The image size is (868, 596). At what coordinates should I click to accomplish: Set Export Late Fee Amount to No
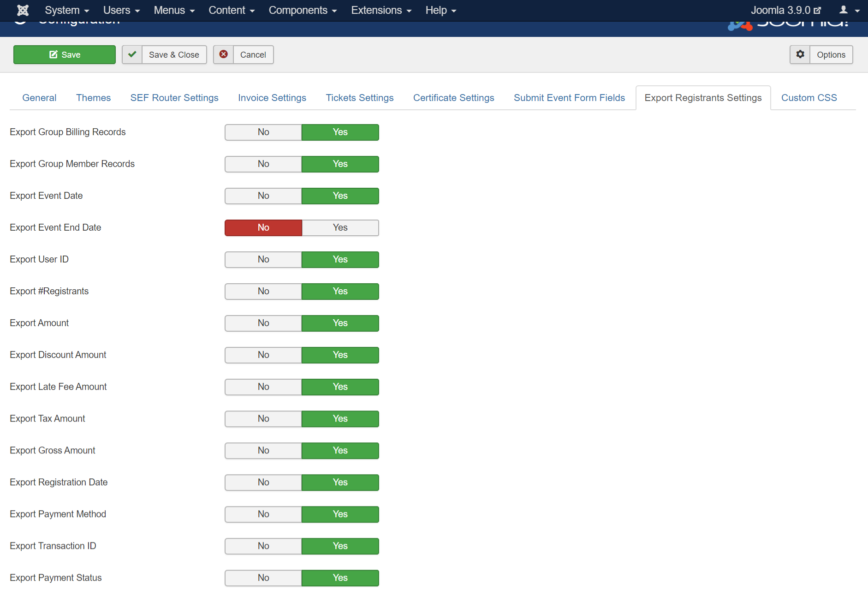coord(263,387)
